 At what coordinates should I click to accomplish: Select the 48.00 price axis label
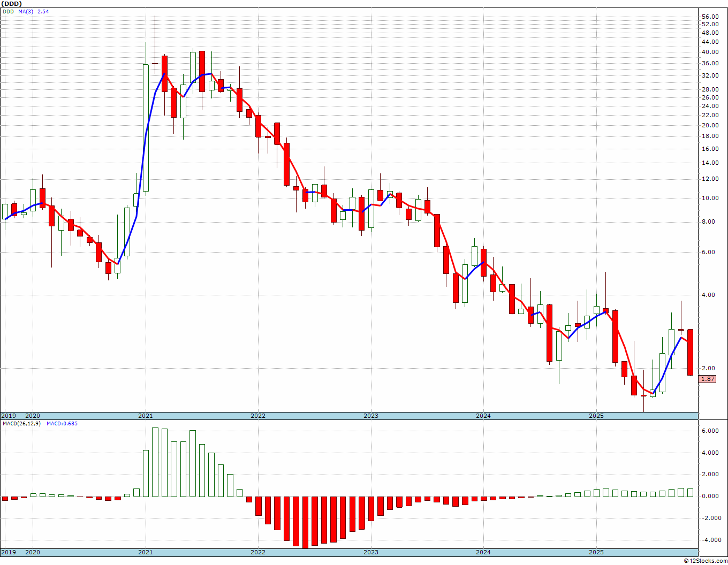click(710, 33)
